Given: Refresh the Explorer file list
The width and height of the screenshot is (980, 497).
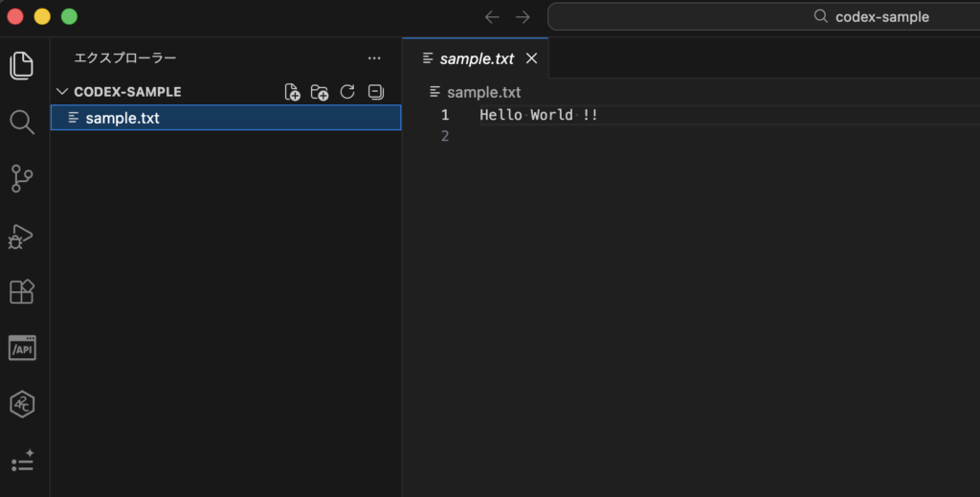Looking at the screenshot, I should click(x=347, y=92).
